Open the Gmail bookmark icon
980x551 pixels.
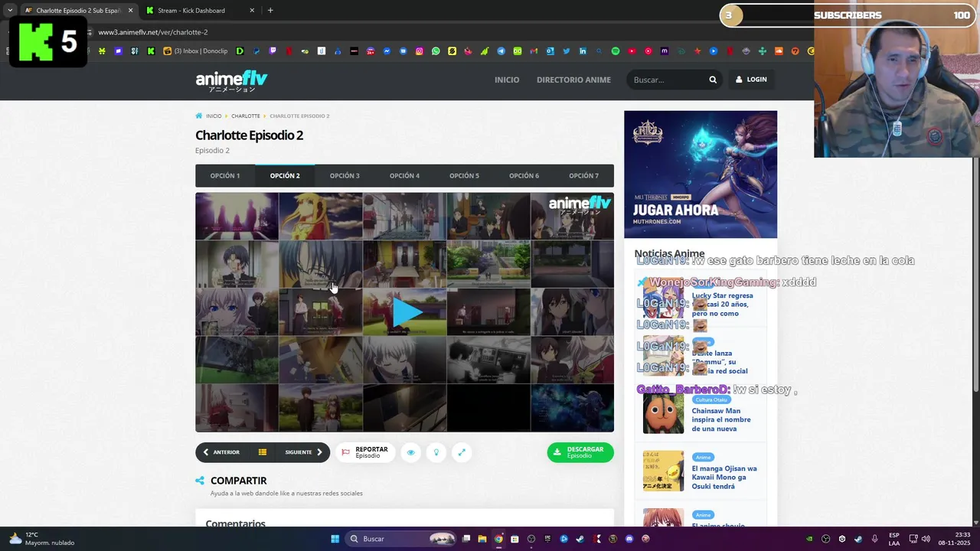click(x=534, y=51)
